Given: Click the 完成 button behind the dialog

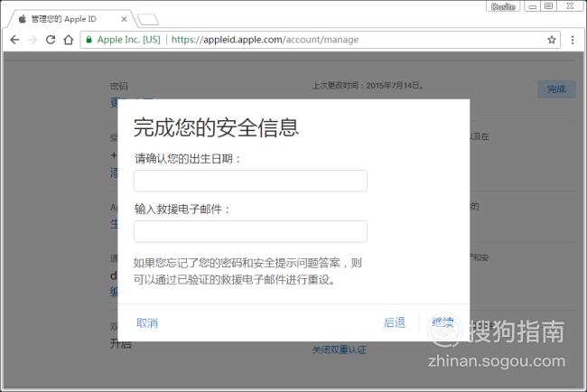Looking at the screenshot, I should click(x=556, y=89).
